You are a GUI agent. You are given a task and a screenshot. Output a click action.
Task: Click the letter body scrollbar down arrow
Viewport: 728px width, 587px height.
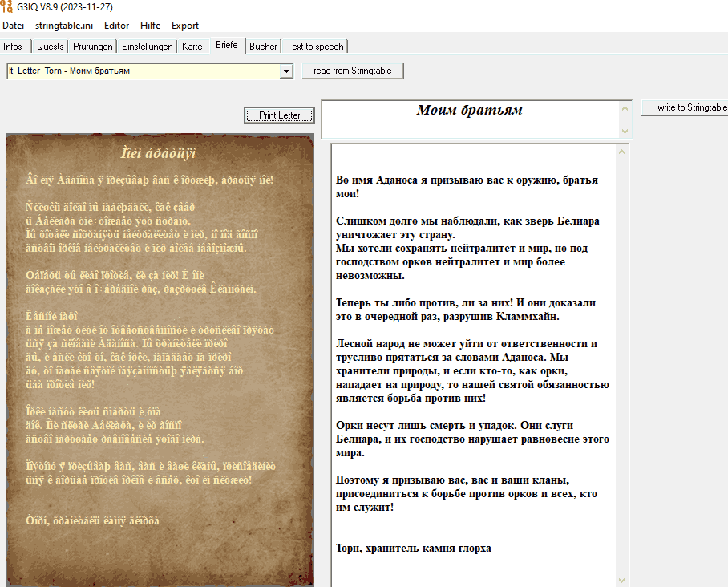click(623, 580)
